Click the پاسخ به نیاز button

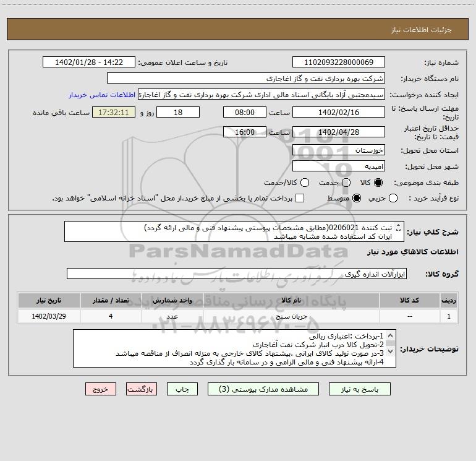(359, 389)
